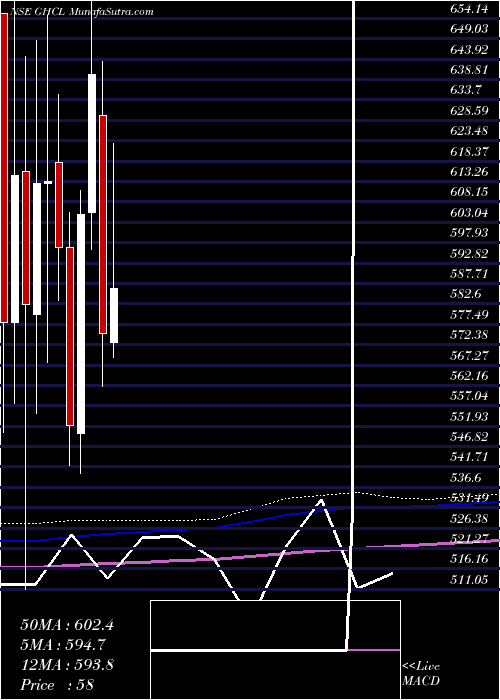Click the '<<Live MACD' label
Viewport: 500px width, 700px height.
point(421,674)
